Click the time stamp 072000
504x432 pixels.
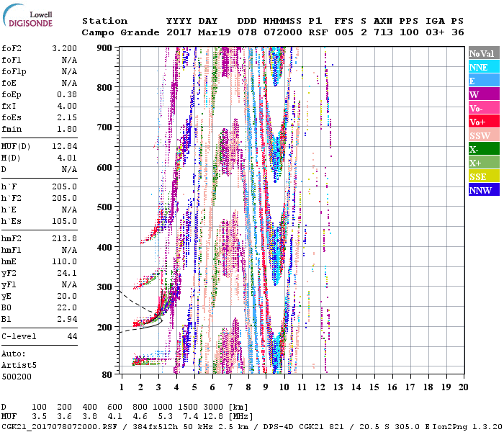(x=283, y=32)
